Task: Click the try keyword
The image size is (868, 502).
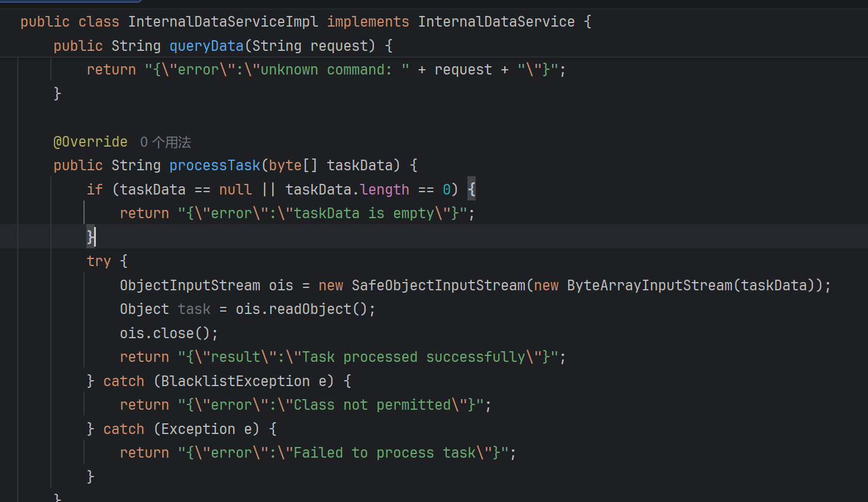Action: [x=99, y=261]
